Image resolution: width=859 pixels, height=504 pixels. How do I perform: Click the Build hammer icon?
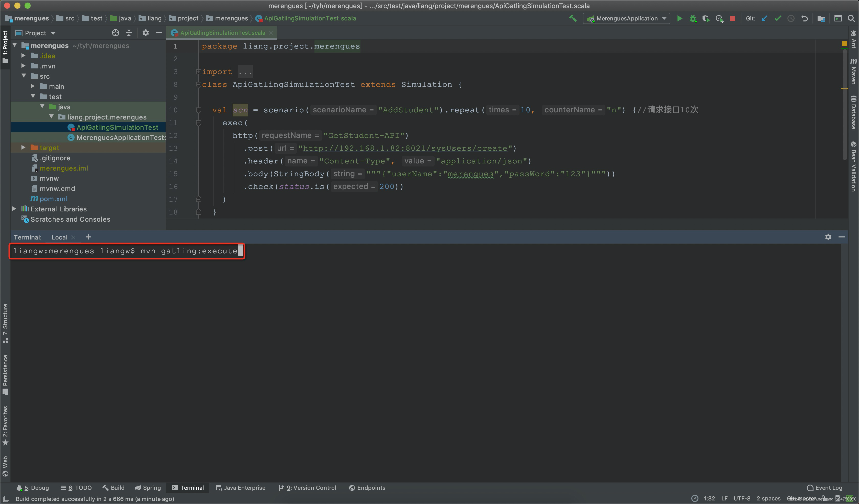(x=573, y=18)
